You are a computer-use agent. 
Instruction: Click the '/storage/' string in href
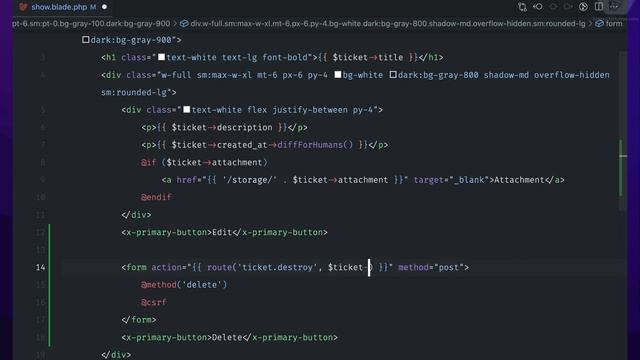(250, 180)
